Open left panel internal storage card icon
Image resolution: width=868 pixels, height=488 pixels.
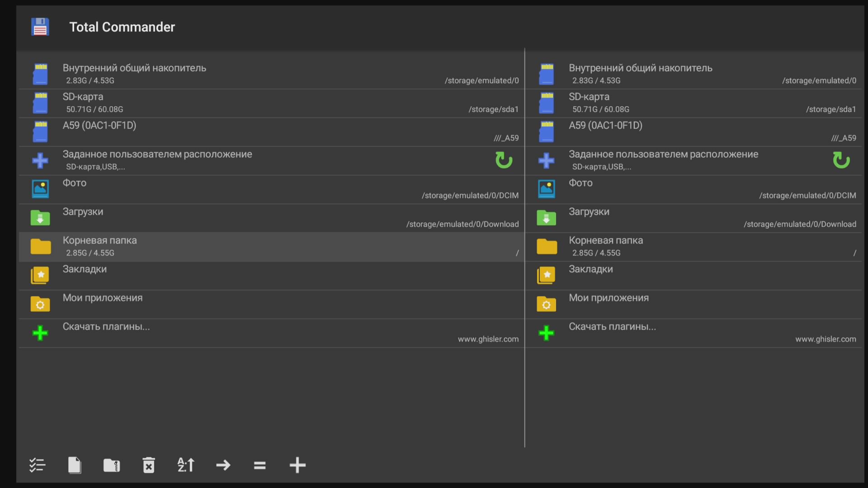(40, 74)
